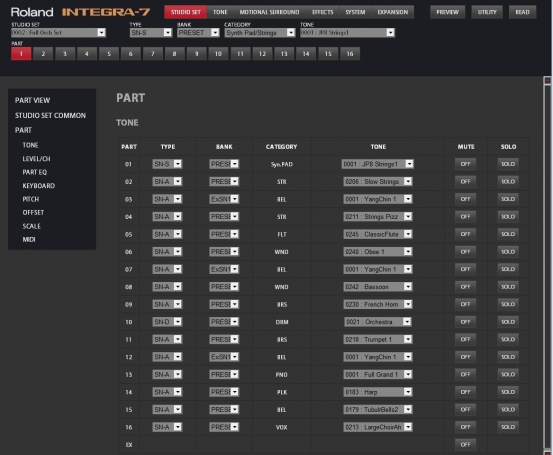Open the top TONE dropdown JP8 Strings1
Image resolution: width=553 pixels, height=455 pixels.
[347, 32]
